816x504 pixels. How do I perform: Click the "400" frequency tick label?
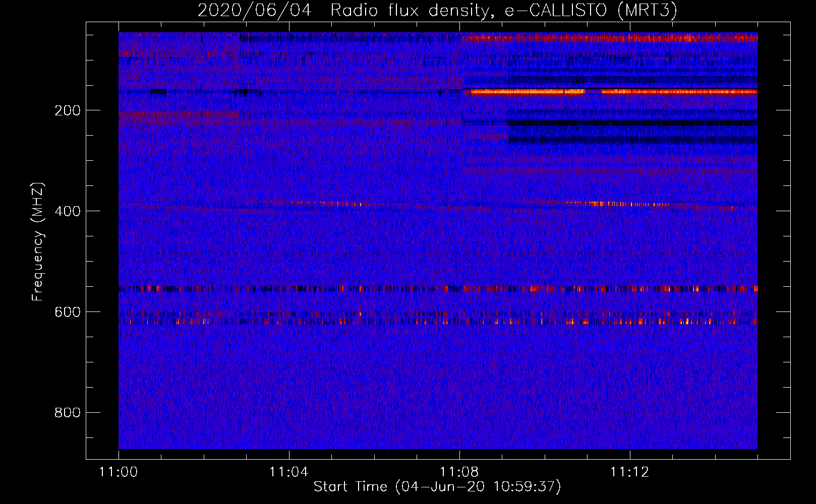point(68,211)
